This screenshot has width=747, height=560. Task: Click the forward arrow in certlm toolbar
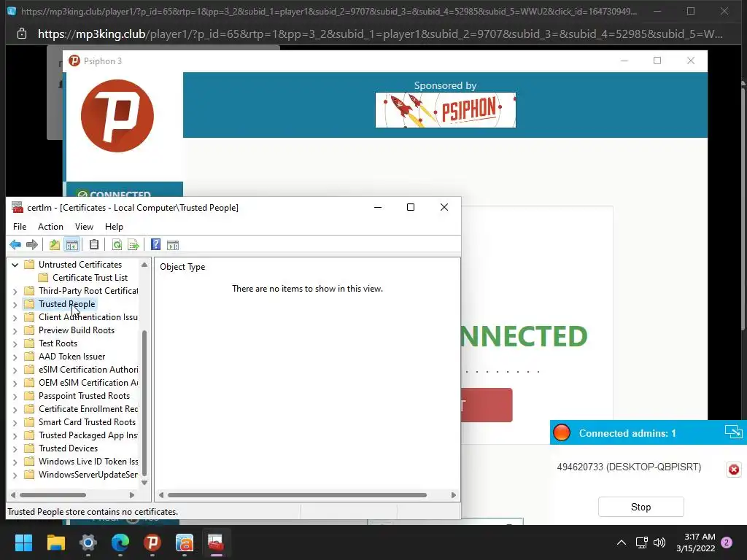[x=32, y=245]
